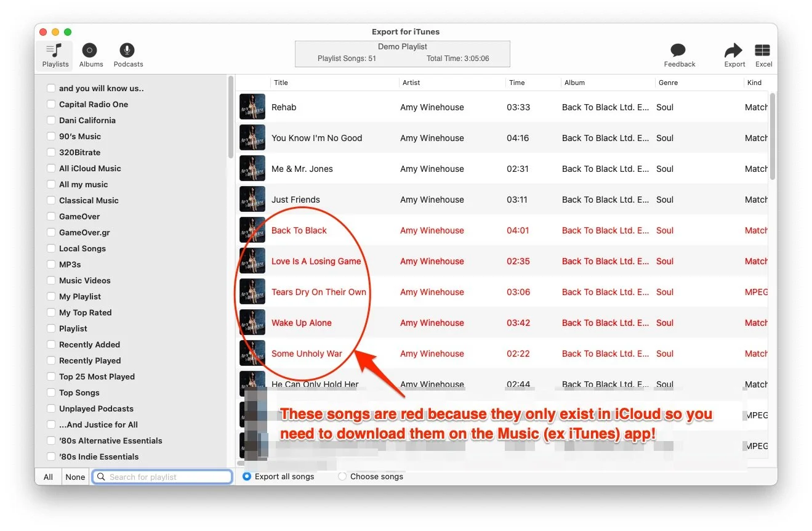Viewport: 812px width, 531px height.
Task: Tick the 'MP3s' playlist checkbox
Action: [x=51, y=264]
